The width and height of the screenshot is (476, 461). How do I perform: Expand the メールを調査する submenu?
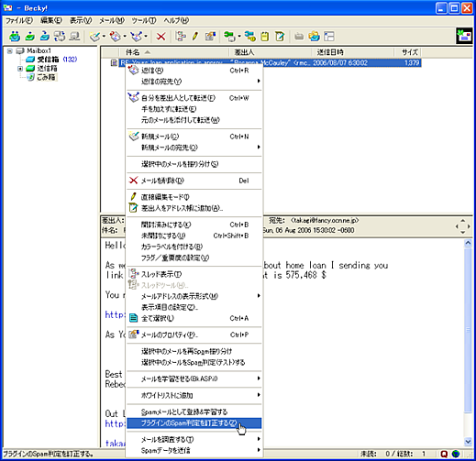tap(259, 439)
